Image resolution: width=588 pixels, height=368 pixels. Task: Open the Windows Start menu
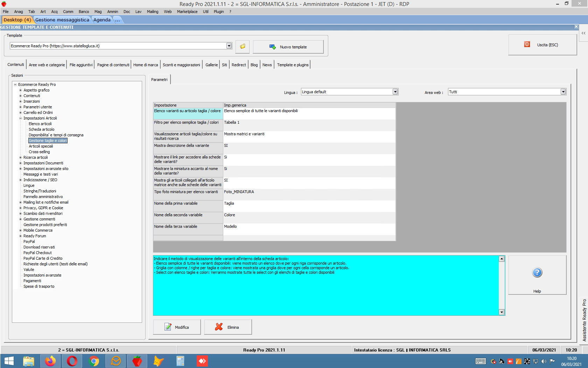click(x=8, y=361)
